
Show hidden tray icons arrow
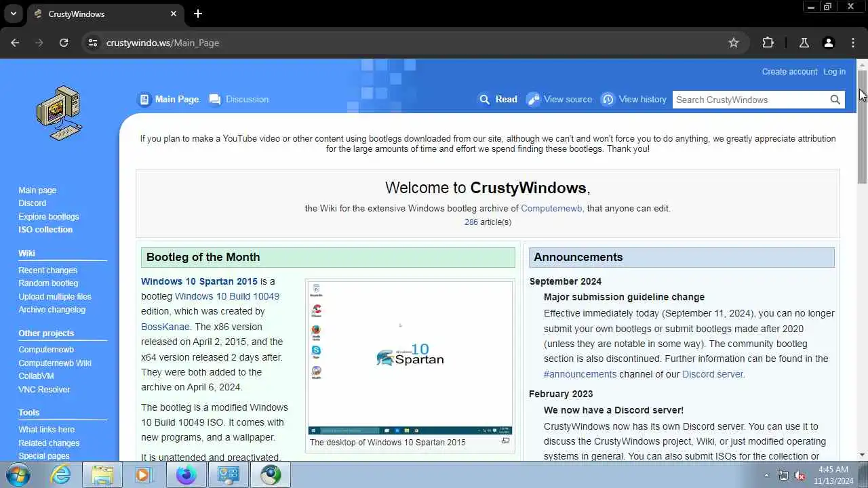click(767, 475)
